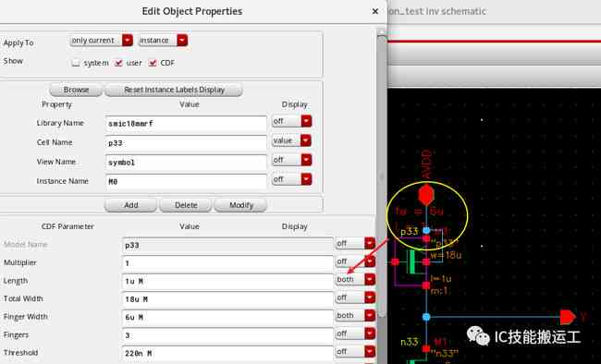Close the Edit Object Properties dialog
This screenshot has width=601, height=364.
pos(375,11)
